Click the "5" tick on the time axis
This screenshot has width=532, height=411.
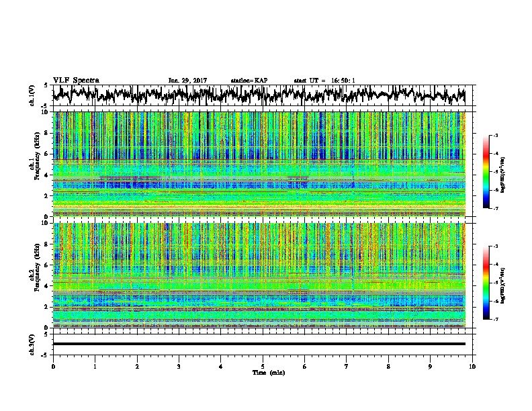click(x=263, y=367)
